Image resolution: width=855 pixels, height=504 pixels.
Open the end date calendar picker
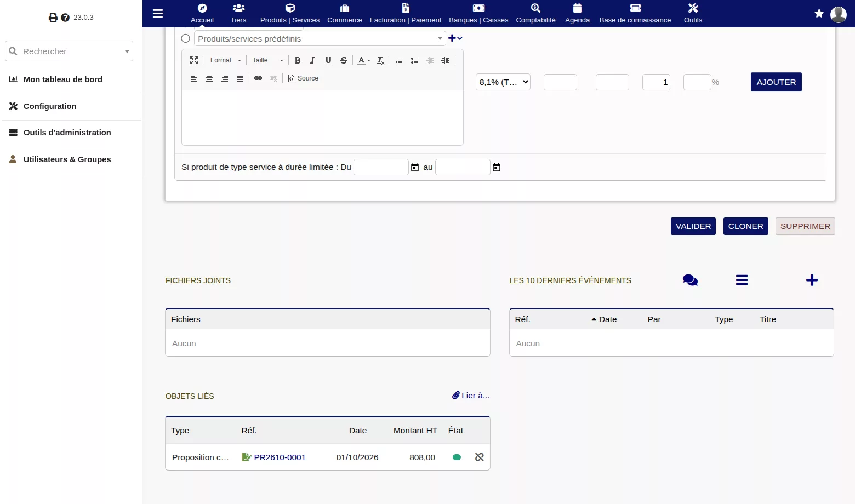tap(497, 167)
